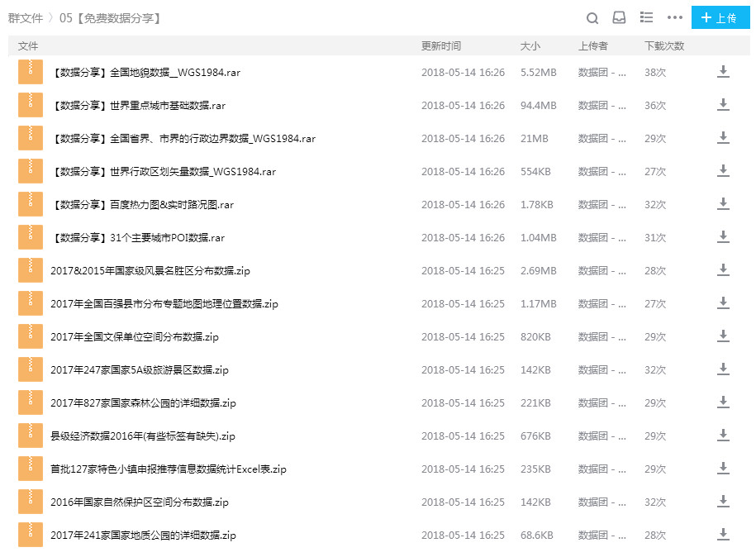Switch file view with list icon
Viewport: 756px width, 557px height.
pos(646,18)
